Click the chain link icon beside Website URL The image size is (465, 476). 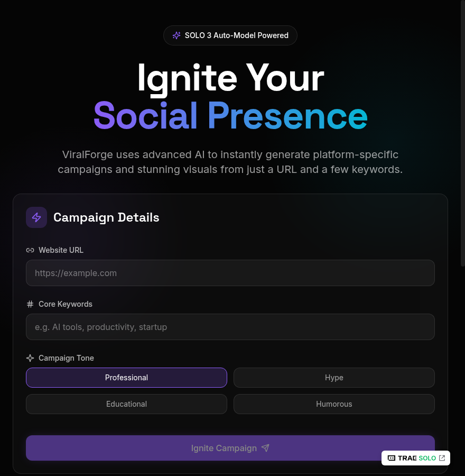(30, 250)
